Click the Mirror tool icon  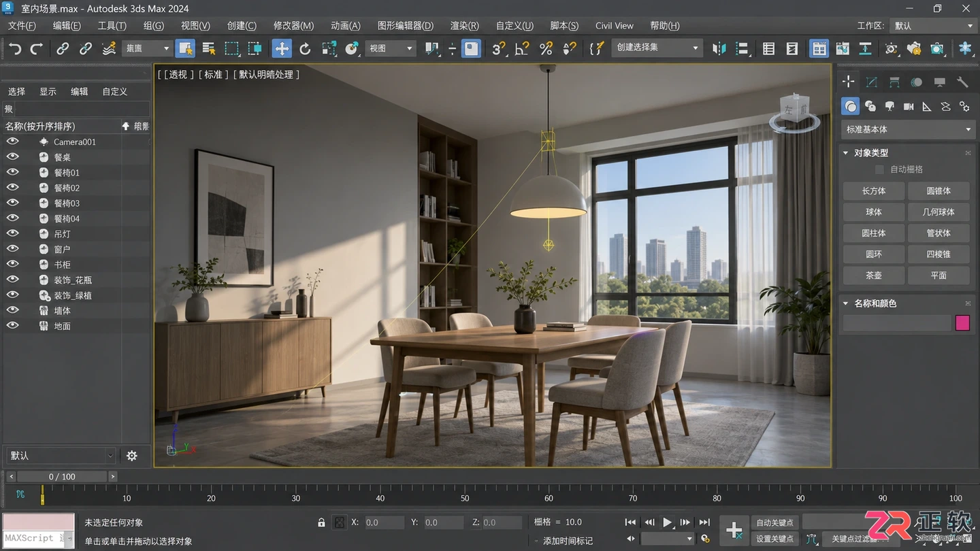tap(719, 48)
